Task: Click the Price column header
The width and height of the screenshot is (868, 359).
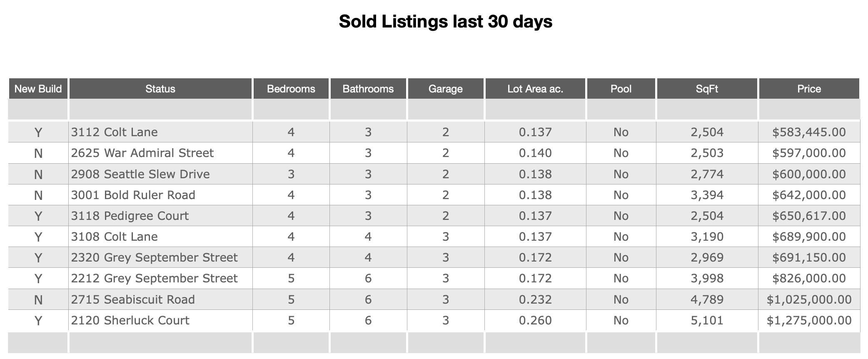Action: pos(809,89)
